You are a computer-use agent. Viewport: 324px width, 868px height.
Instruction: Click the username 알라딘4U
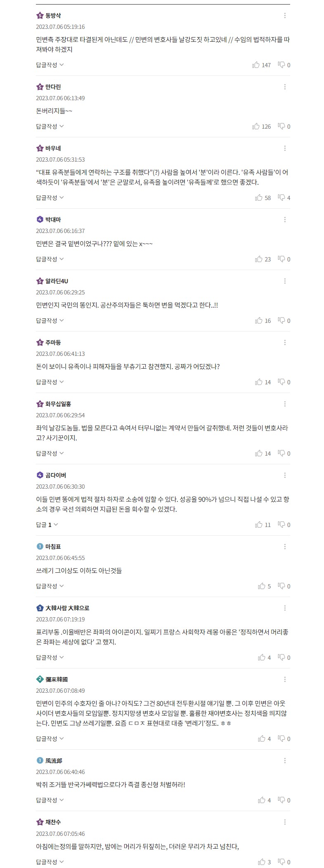pos(57,281)
